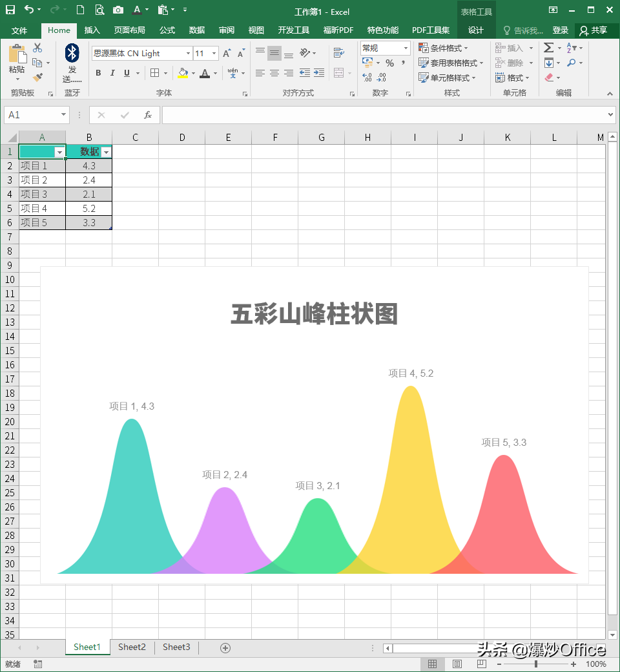Click the Insert Function fx icon

click(x=148, y=115)
